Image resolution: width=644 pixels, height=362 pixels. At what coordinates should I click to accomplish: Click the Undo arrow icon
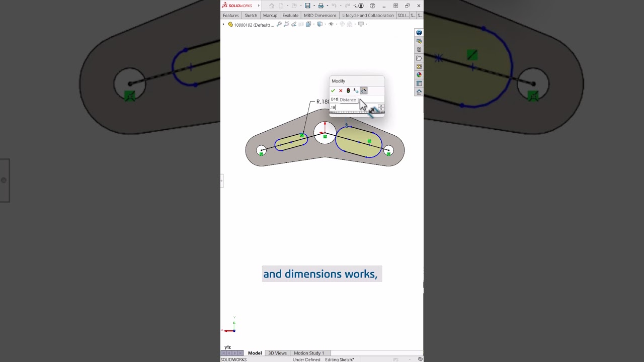334,6
